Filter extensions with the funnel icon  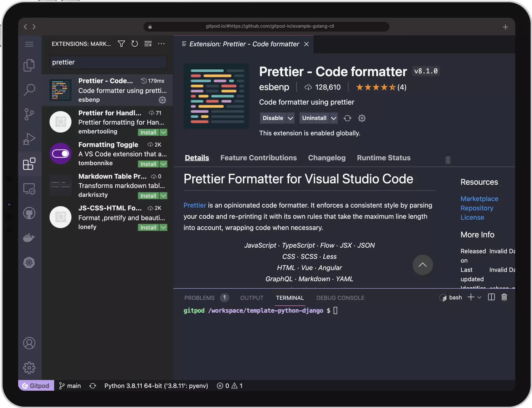click(121, 44)
